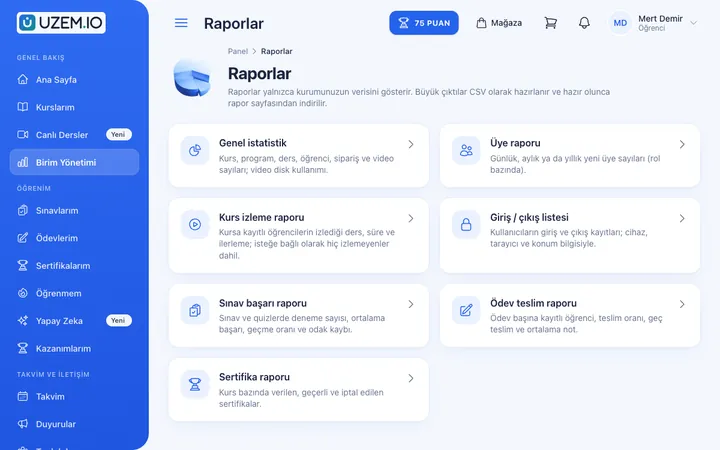This screenshot has height=450, width=720.
Task: Click the icon beside Öğrenmem
Action: tap(22, 293)
